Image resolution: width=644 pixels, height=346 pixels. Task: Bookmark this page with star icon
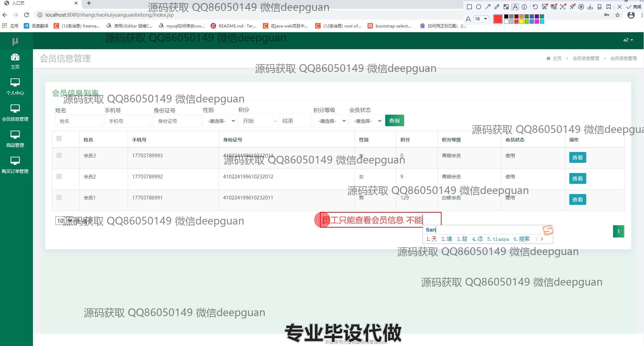point(618,15)
